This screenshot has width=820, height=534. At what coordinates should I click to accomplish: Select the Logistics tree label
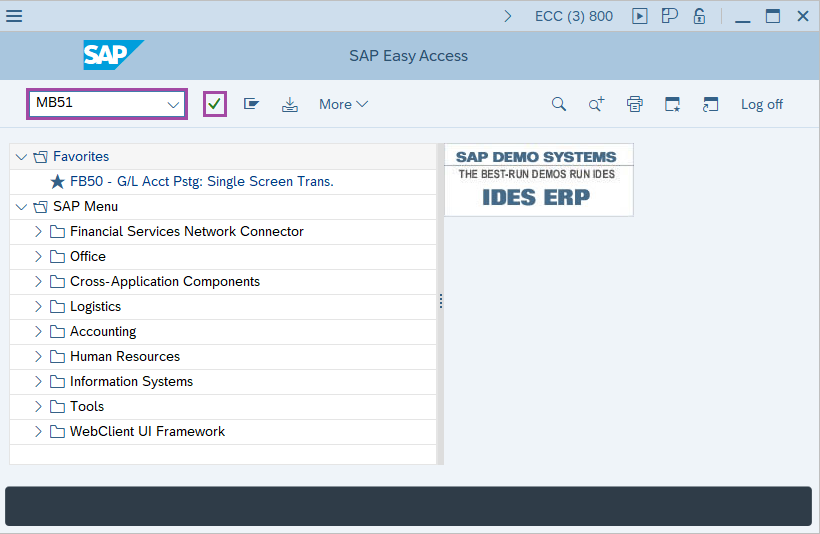(95, 306)
